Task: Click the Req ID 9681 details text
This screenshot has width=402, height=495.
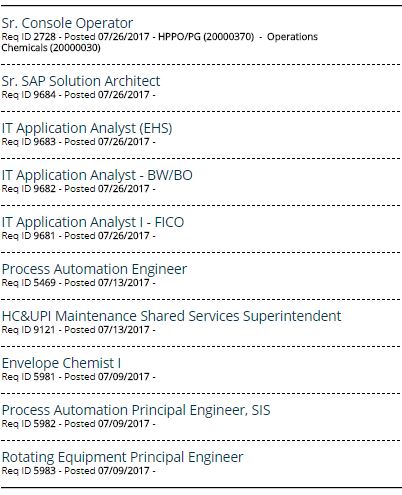Action: coord(79,236)
